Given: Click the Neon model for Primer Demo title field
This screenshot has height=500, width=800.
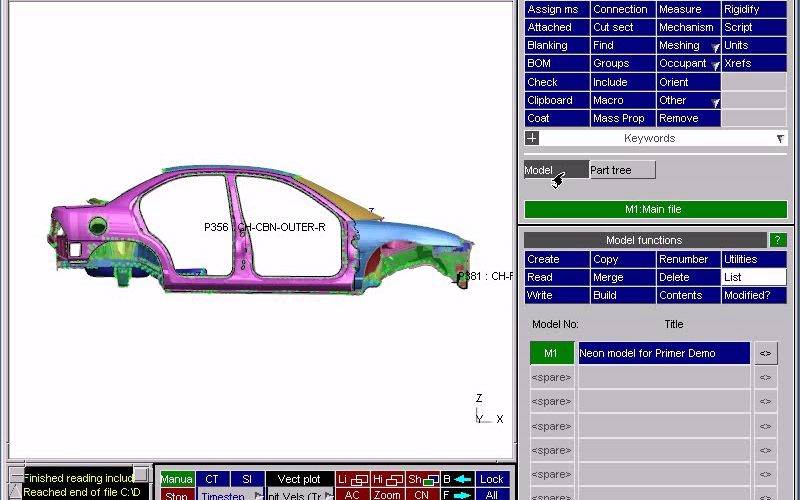Looking at the screenshot, I should pyautogui.click(x=664, y=353).
